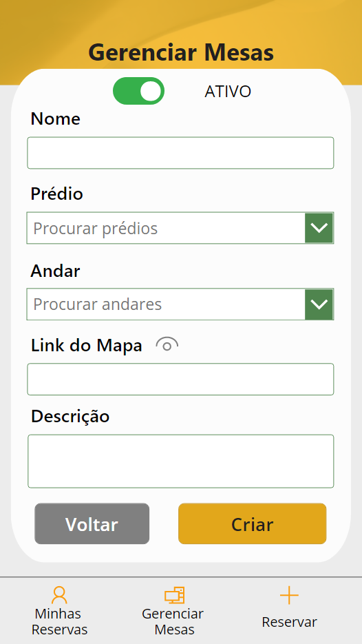This screenshot has height=644, width=362.
Task: Click the plus icon above Reservar
Action: coord(289,595)
